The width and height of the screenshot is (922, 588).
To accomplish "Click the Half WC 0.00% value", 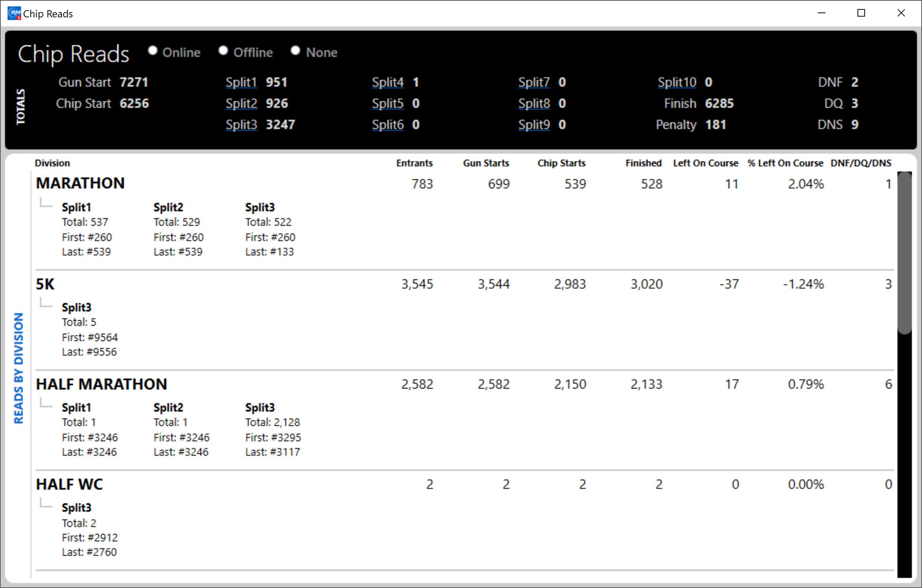I will point(806,484).
